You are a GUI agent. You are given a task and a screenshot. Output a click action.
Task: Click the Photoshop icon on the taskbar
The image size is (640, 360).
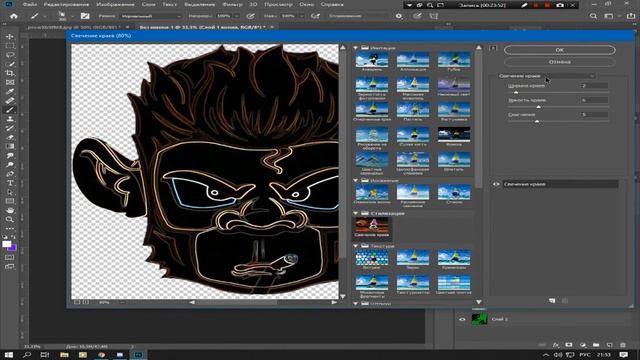click(x=138, y=355)
